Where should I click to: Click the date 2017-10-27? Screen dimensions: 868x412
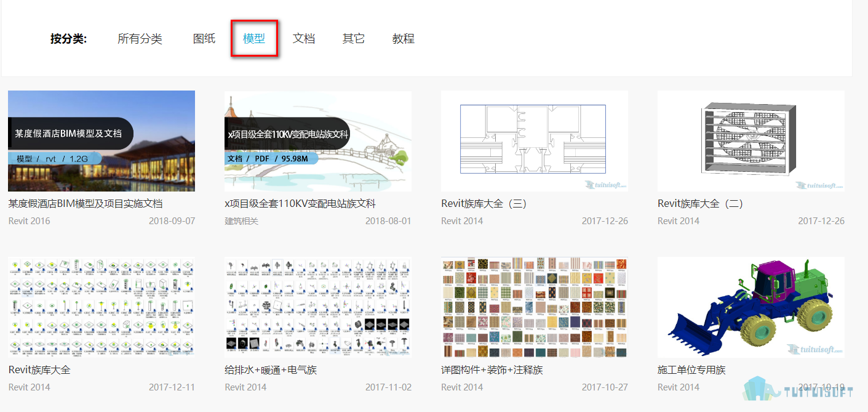click(605, 387)
